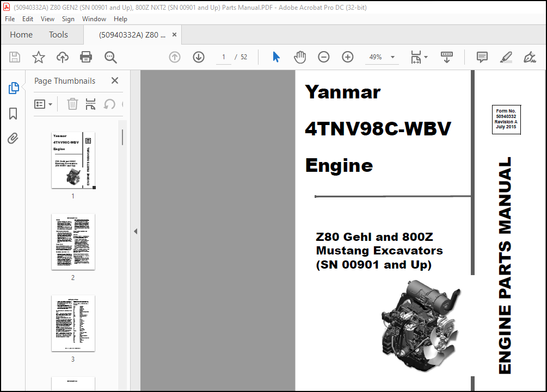Rotate page counterclockwise icon

point(109,104)
